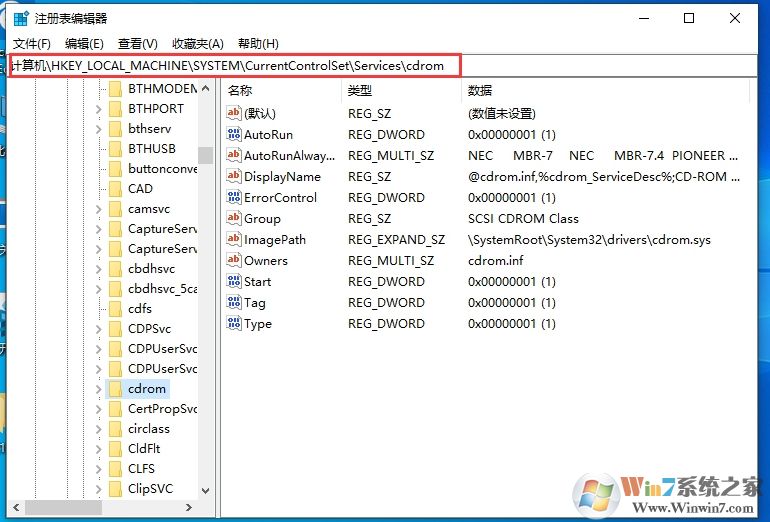The height and width of the screenshot is (522, 770).
Task: Click the CldFlt folder icon
Action: click(115, 448)
